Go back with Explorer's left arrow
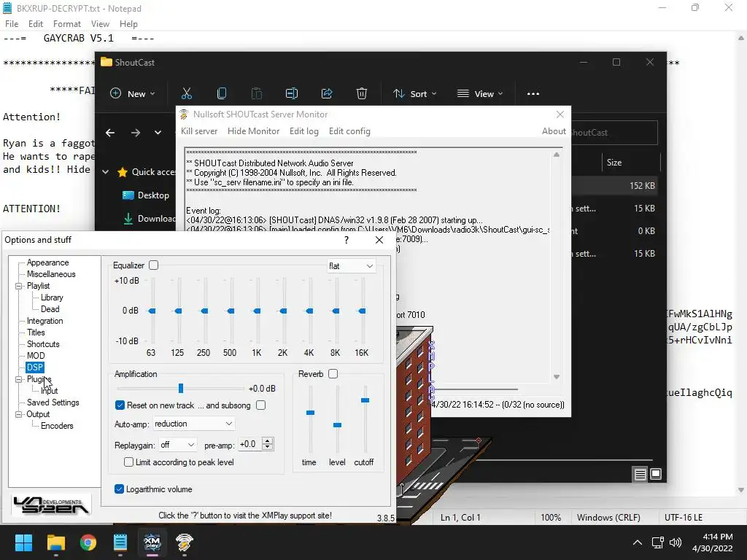The height and width of the screenshot is (560, 747). pos(110,133)
